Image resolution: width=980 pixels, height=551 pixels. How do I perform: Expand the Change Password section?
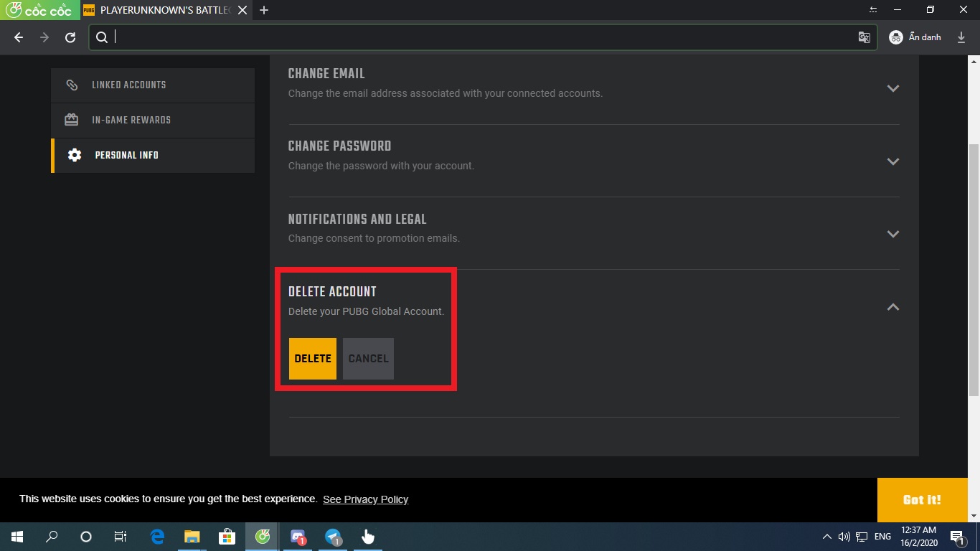pyautogui.click(x=893, y=161)
